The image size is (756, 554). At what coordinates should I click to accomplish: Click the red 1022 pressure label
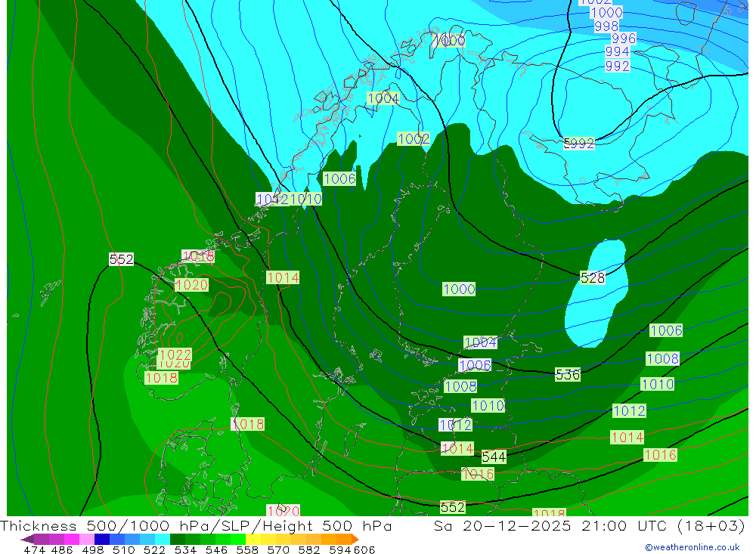pyautogui.click(x=175, y=355)
